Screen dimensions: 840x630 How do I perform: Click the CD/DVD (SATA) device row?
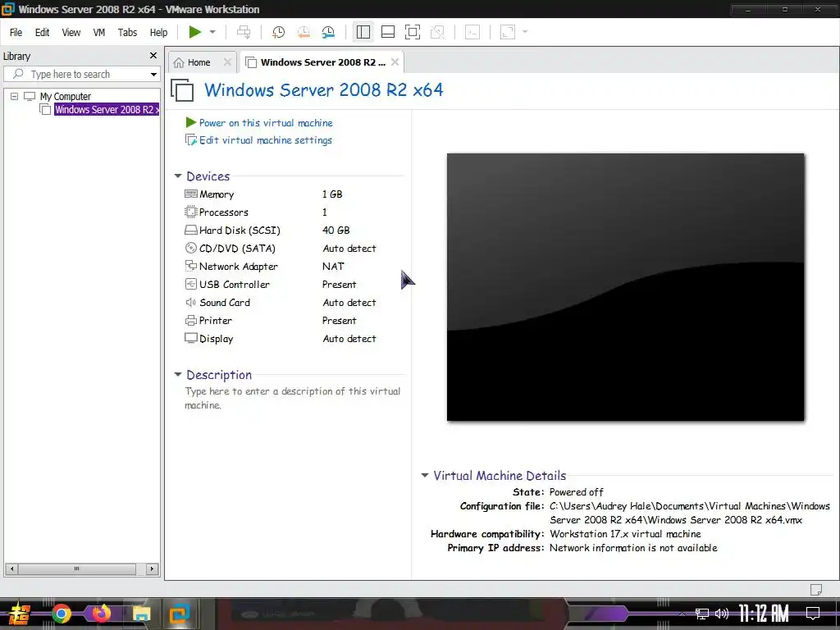(281, 249)
